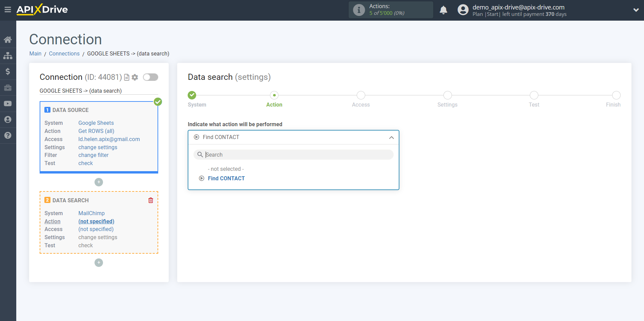Screen dimensions: 644x321
Task: Click Data Search check text
Action: [85, 245]
